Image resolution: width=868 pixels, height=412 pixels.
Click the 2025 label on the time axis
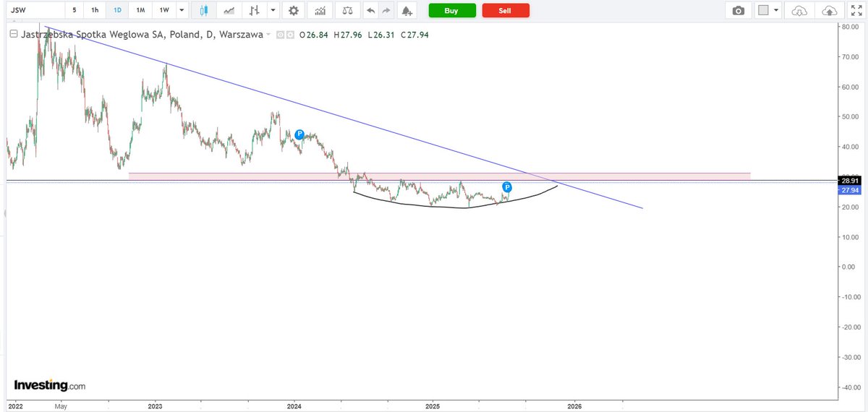433,406
